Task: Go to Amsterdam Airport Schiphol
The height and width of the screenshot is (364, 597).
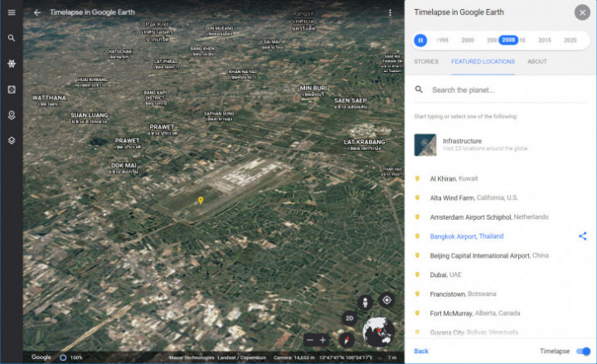Action: click(x=489, y=217)
